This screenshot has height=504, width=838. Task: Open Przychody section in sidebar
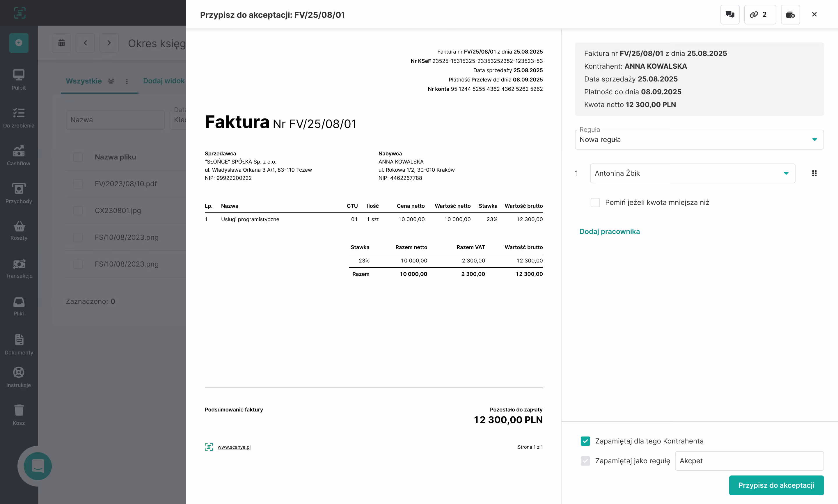pyautogui.click(x=19, y=193)
